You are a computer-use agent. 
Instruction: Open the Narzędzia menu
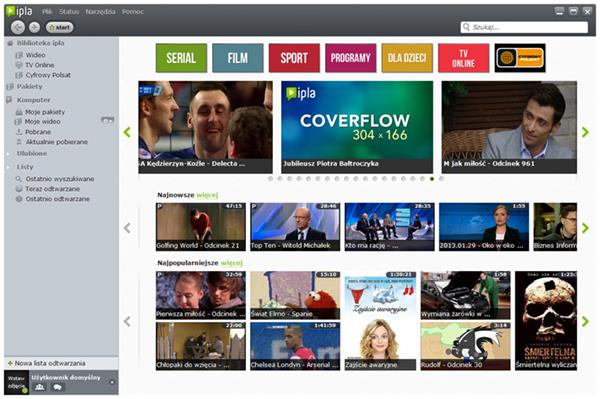pyautogui.click(x=100, y=12)
